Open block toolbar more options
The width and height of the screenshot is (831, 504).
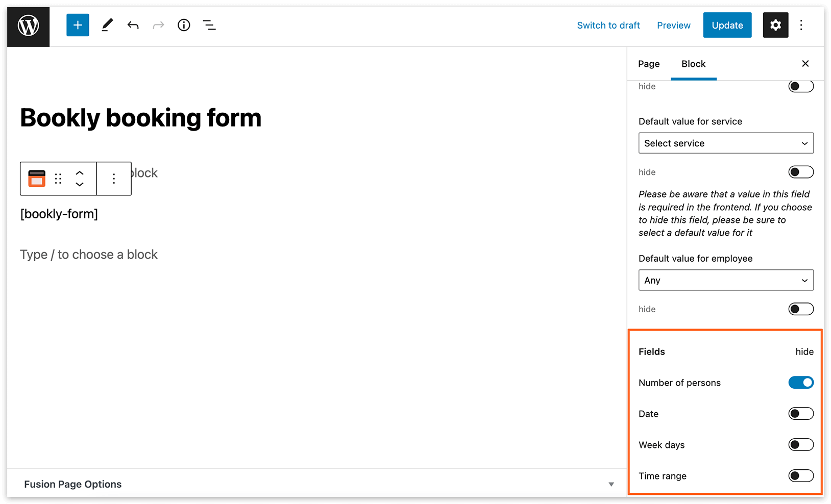pyautogui.click(x=114, y=179)
